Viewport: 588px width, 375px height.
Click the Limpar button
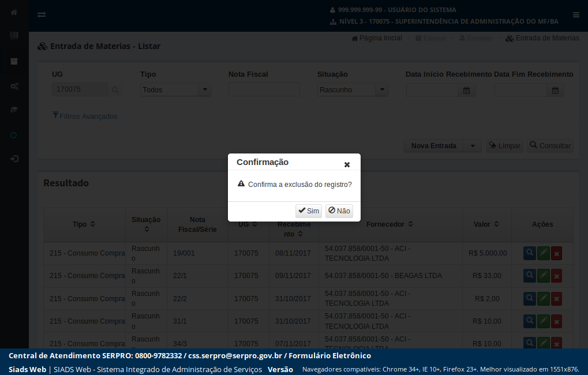tap(505, 146)
